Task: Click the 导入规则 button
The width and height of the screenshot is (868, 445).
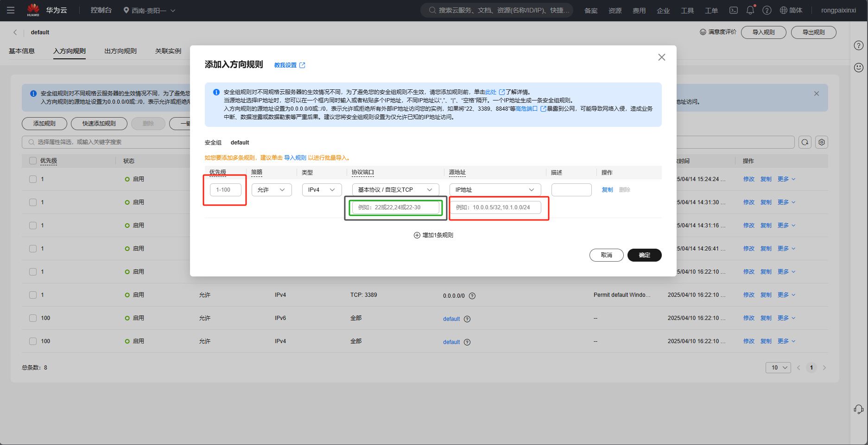Action: point(764,32)
